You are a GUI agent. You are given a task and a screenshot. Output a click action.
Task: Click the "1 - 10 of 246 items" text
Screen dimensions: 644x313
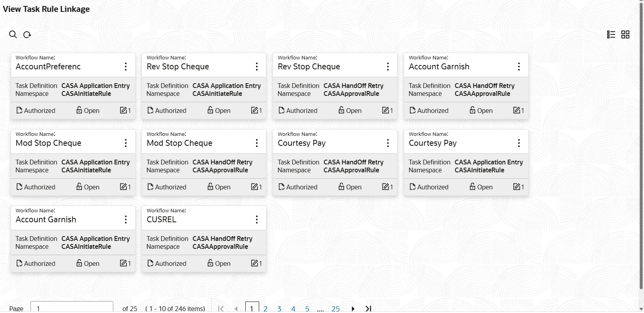click(175, 308)
